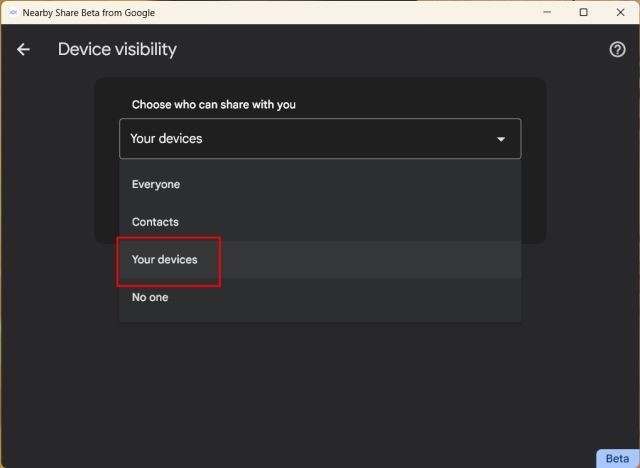Select the No one option
The width and height of the screenshot is (640, 468).
click(320, 297)
